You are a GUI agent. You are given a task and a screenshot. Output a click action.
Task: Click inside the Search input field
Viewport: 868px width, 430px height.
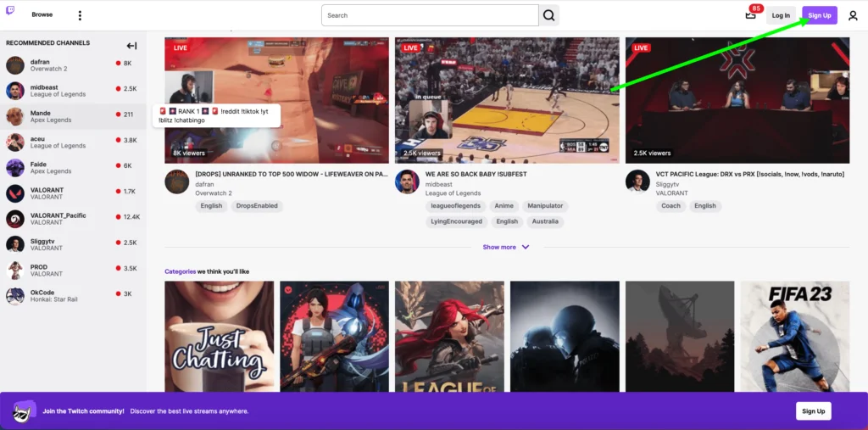click(430, 15)
